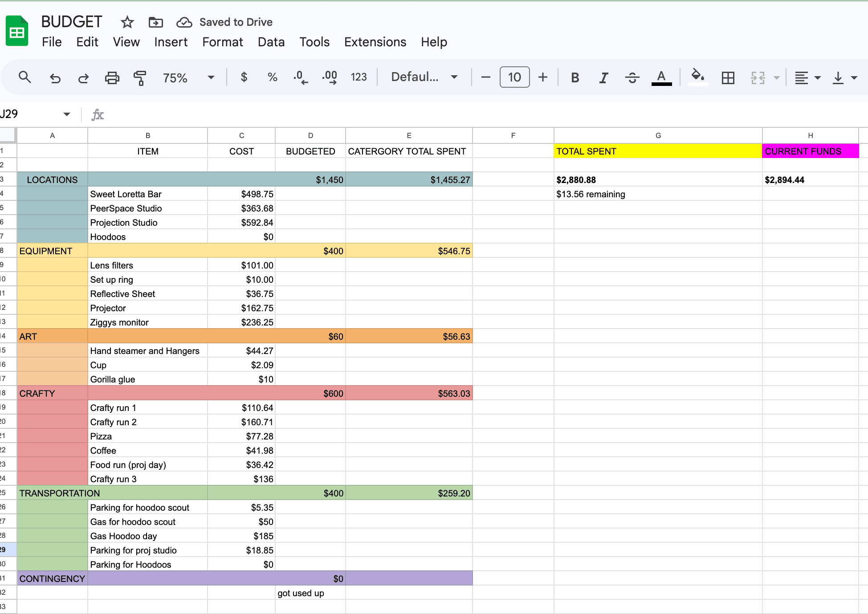Image resolution: width=868 pixels, height=614 pixels.
Task: Decrease decimal places
Action: [x=301, y=77]
